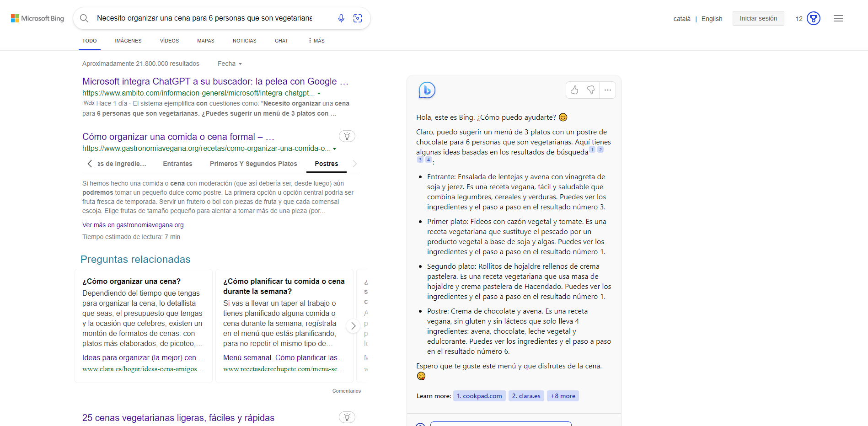Show +8 more sources
The image size is (868, 426).
(x=563, y=396)
